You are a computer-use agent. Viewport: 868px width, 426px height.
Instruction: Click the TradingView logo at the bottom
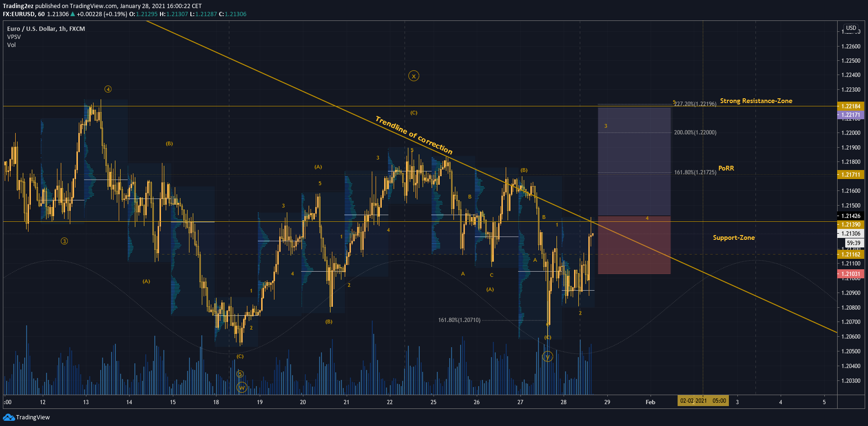(x=26, y=417)
